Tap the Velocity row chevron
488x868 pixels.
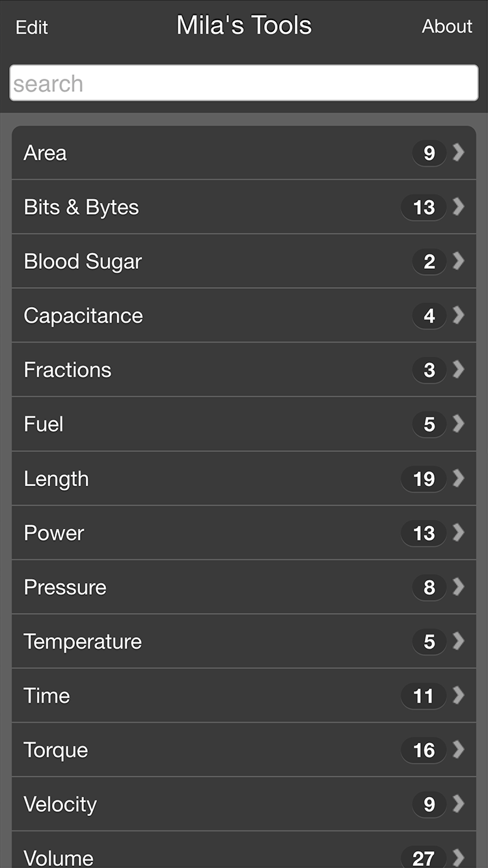click(x=459, y=804)
